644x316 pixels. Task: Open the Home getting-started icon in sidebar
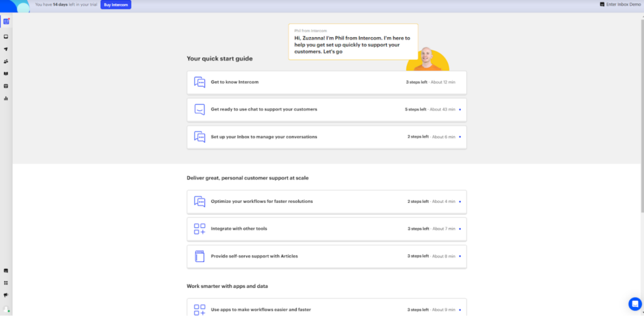click(x=6, y=21)
